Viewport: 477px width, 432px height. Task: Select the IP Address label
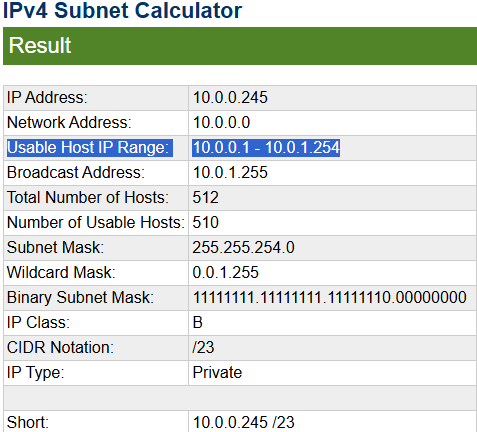(47, 98)
